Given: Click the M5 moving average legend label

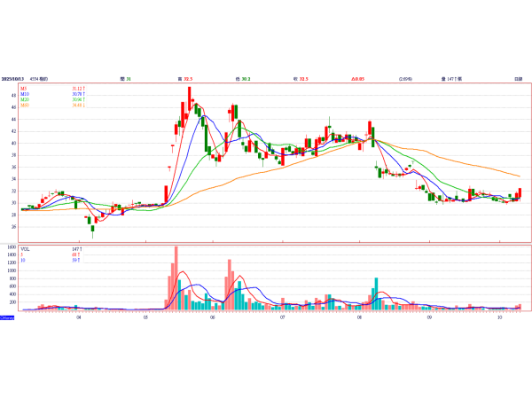Looking at the screenshot, I should click(x=23, y=89).
